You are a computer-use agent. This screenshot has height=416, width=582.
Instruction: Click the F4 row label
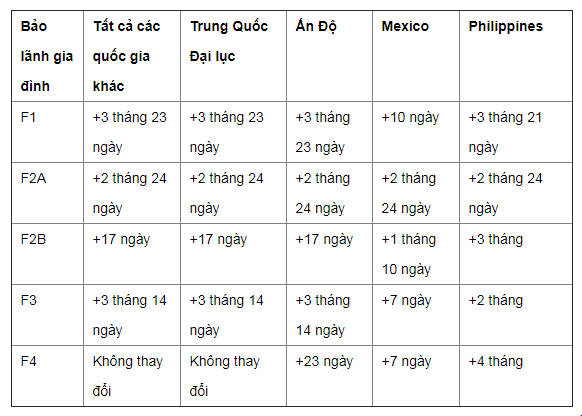point(48,376)
